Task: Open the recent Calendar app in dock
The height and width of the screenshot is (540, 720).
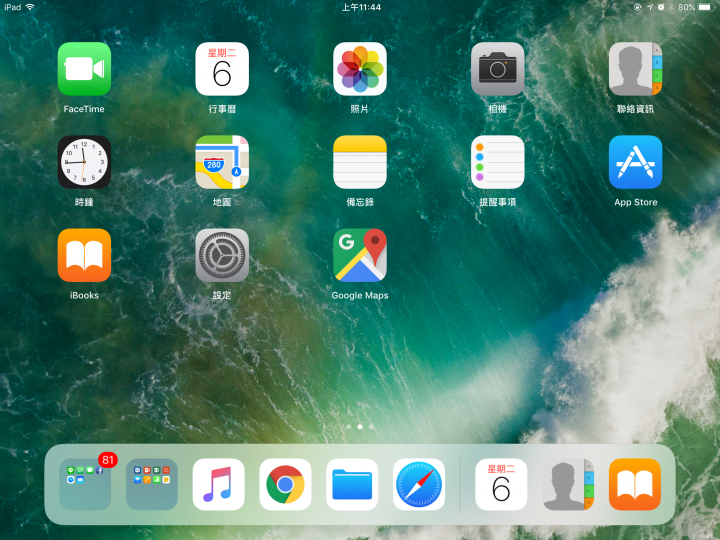Action: coord(501,484)
